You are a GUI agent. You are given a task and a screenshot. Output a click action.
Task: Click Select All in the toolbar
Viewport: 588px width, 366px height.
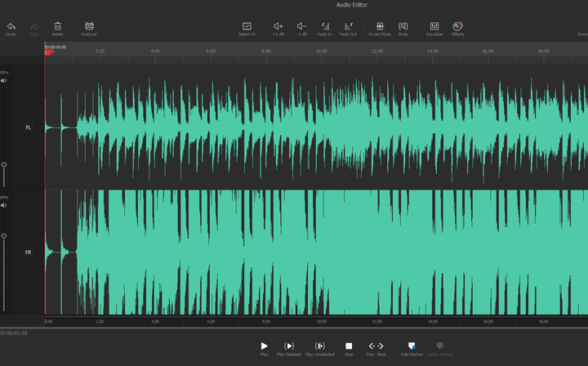[247, 27]
